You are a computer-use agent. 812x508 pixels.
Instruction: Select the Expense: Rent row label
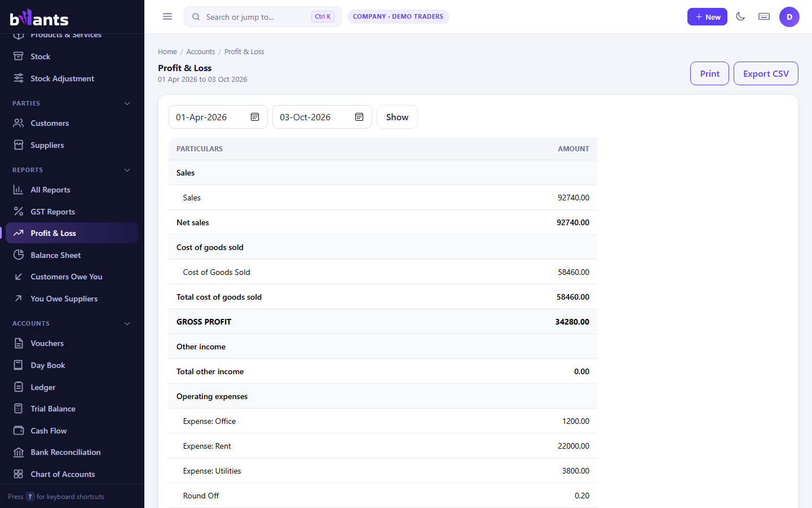click(x=207, y=446)
